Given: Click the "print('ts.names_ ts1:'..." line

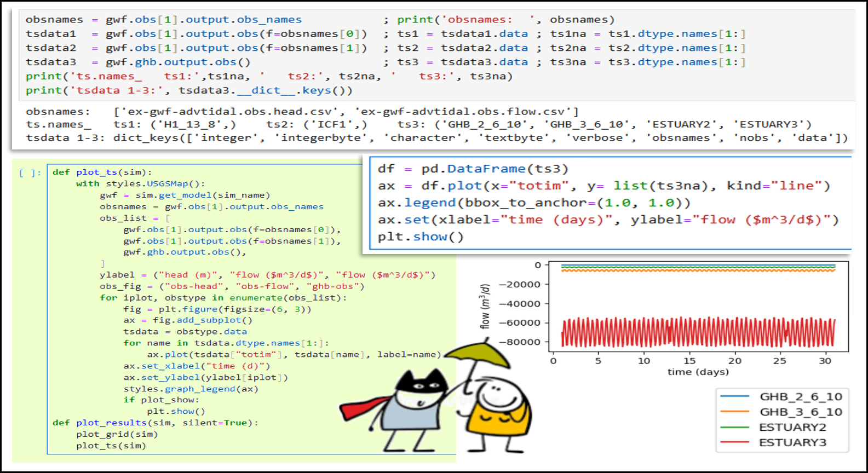Looking at the screenshot, I should [269, 77].
